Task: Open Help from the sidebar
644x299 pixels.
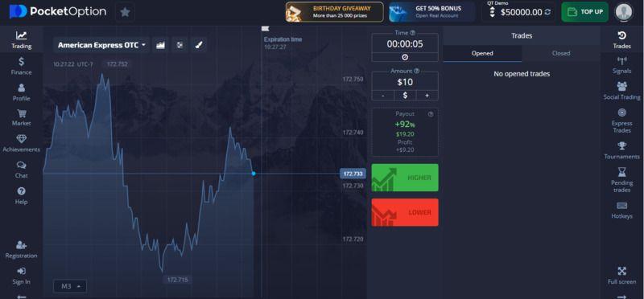Action: coord(22,196)
